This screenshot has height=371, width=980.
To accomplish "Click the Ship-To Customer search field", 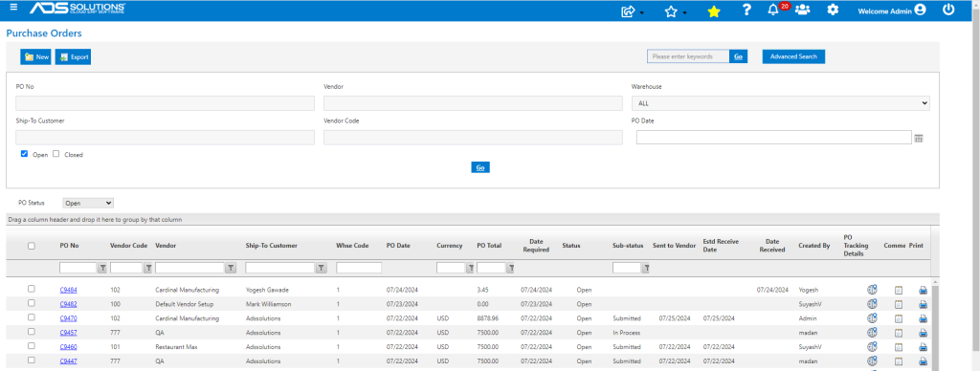I will (165, 138).
